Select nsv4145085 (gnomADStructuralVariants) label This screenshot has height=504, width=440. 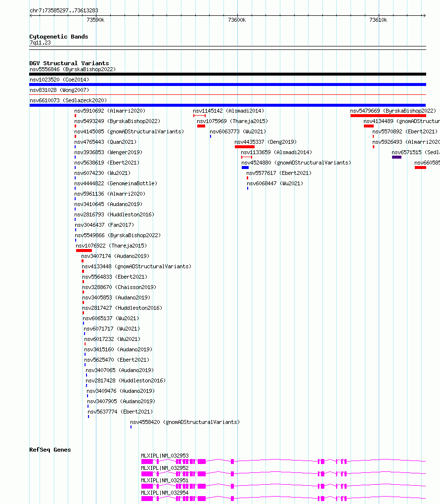pyautogui.click(x=129, y=131)
